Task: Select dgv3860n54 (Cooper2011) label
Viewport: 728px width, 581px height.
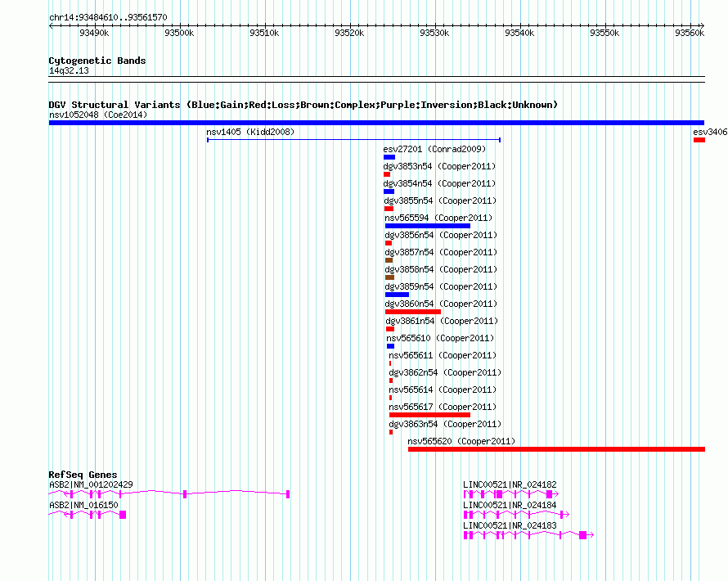Action: point(441,304)
